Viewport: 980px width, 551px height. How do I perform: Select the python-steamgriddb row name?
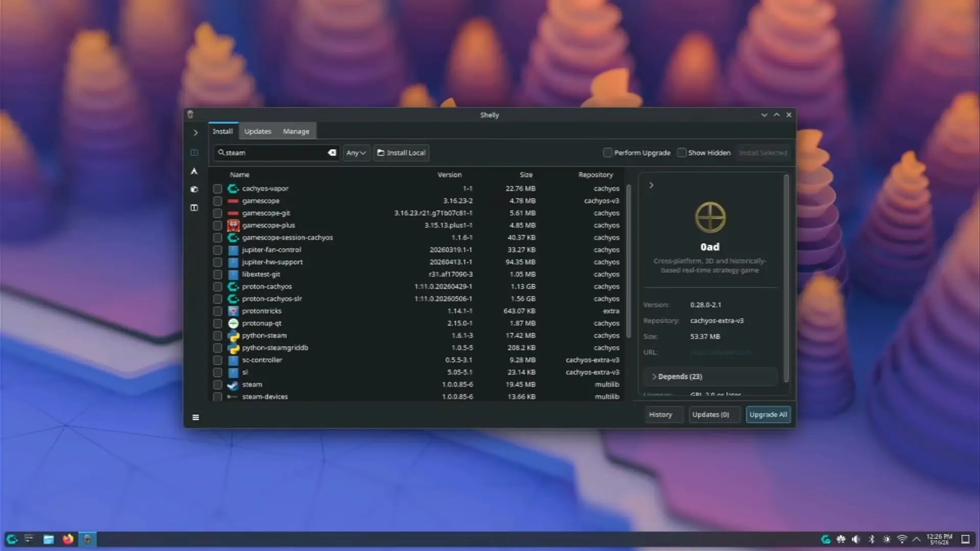275,348
